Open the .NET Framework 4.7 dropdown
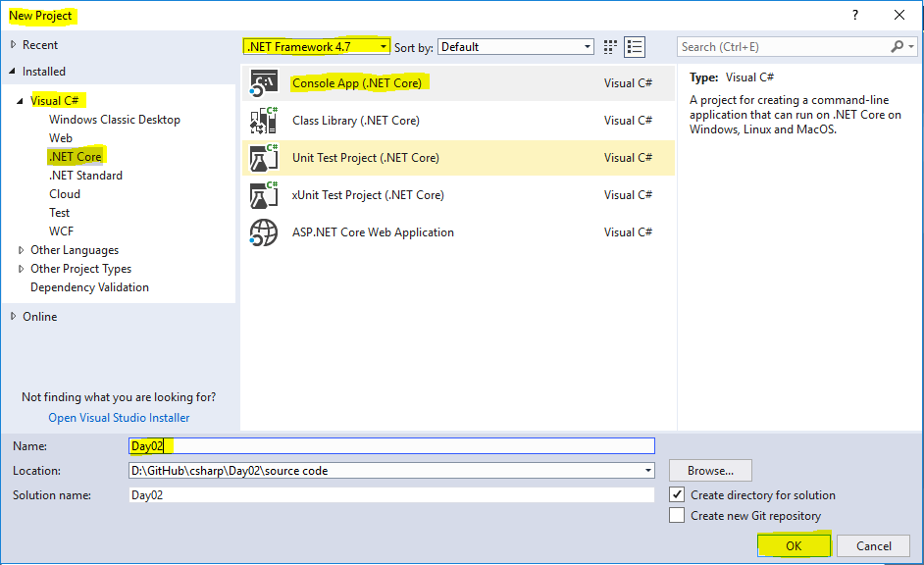The image size is (924, 565). pos(316,46)
